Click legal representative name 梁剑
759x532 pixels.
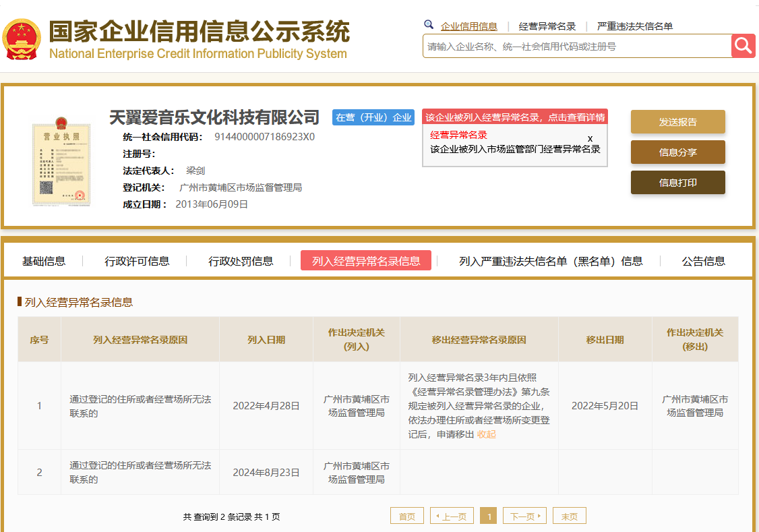[x=195, y=171]
